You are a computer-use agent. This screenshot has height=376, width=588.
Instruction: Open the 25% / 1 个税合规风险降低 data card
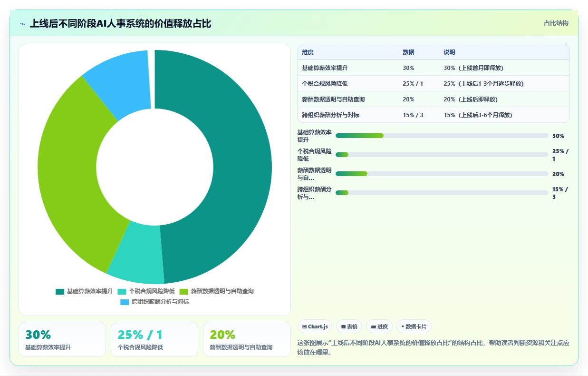[x=154, y=339]
